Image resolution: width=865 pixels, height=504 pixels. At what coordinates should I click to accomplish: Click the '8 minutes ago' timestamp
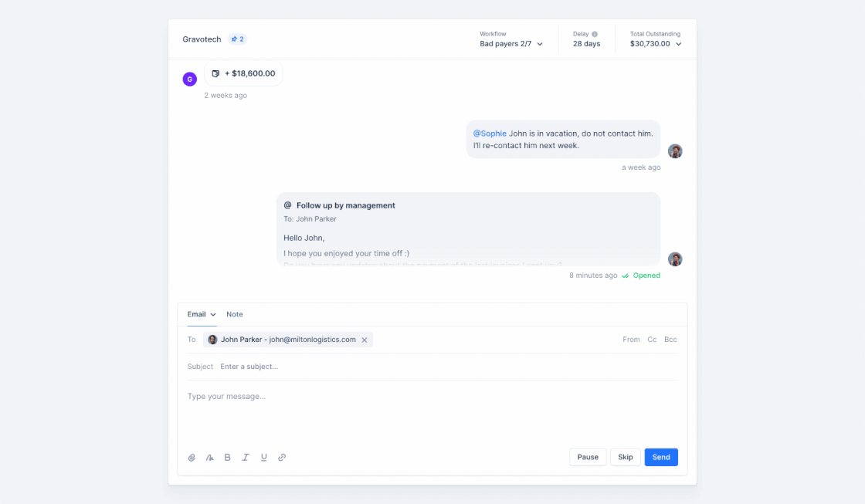coord(593,276)
